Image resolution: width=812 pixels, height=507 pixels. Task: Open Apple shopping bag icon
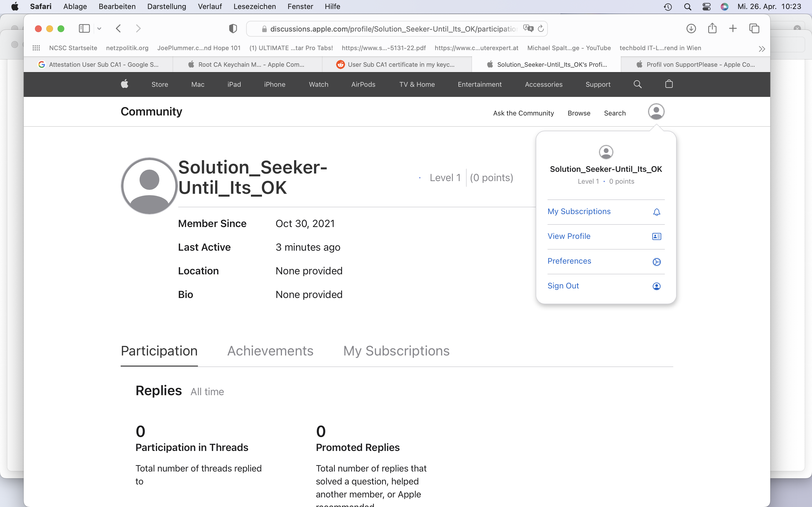tap(669, 84)
